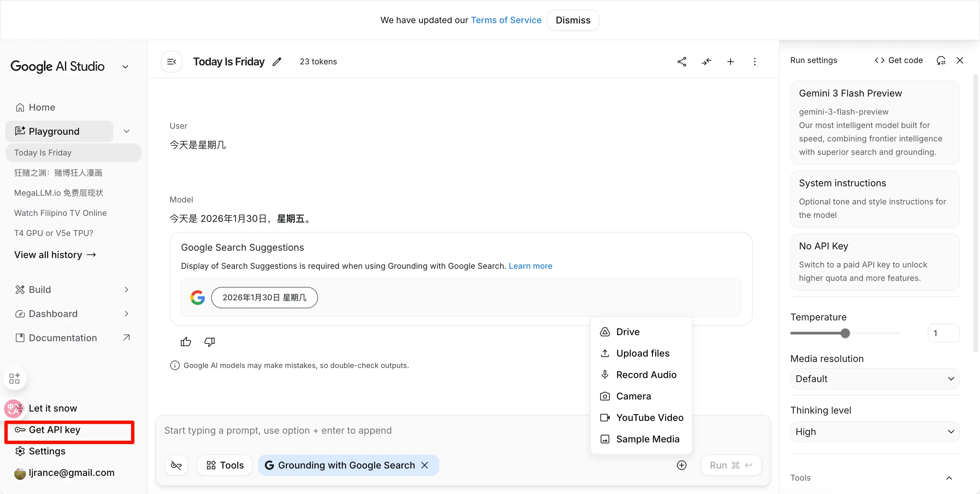Viewport: 980px width, 494px height.
Task: Toggle the Let it snow effect
Action: tap(53, 408)
